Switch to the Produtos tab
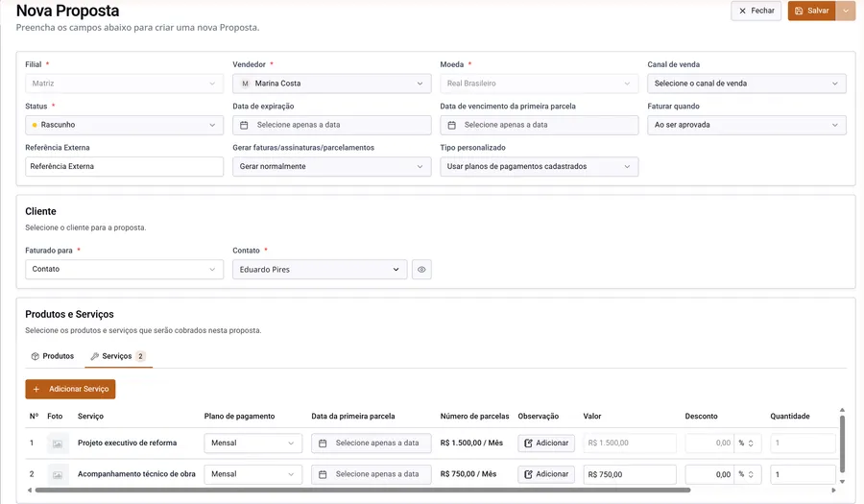This screenshot has width=864, height=504. click(53, 356)
